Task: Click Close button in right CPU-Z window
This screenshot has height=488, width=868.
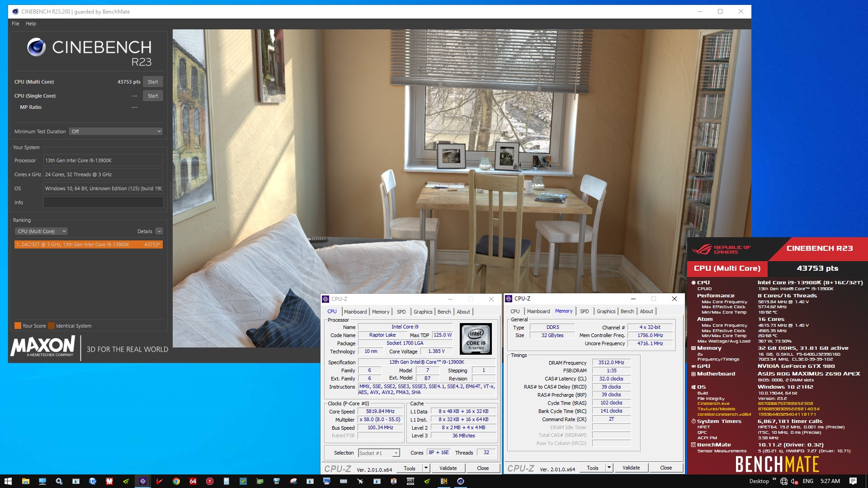Action: tap(666, 468)
